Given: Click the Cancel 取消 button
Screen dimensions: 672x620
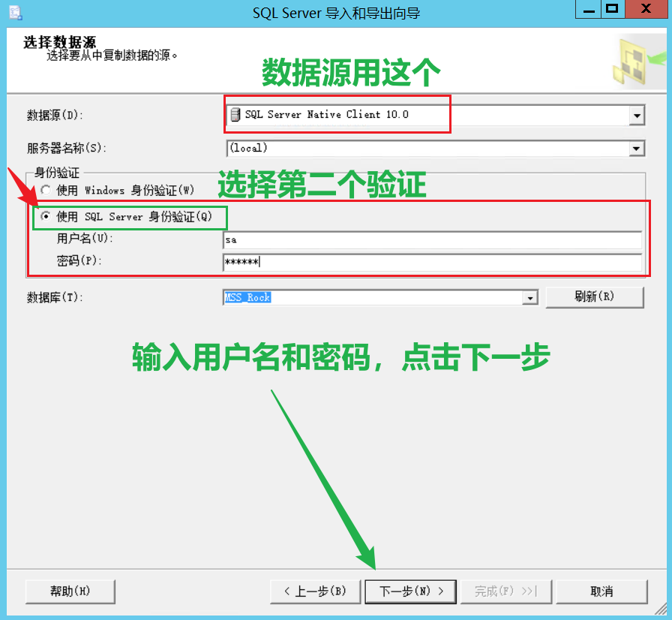Looking at the screenshot, I should coord(601,591).
